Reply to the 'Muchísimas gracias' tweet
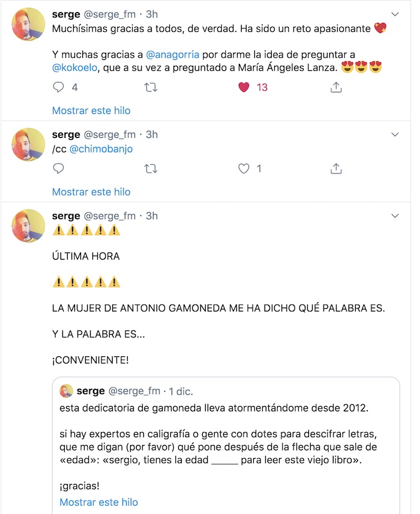Viewport: 420px width, 514px height. (x=59, y=88)
